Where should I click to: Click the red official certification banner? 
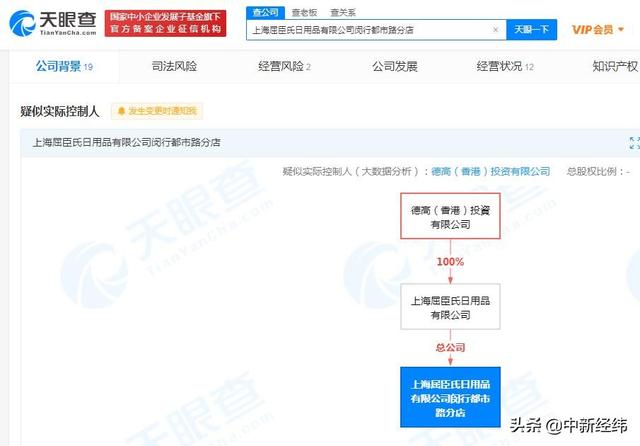click(x=165, y=23)
